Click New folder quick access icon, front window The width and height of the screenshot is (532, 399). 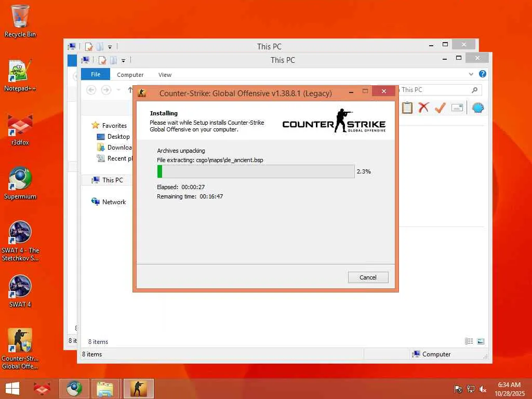point(114,60)
